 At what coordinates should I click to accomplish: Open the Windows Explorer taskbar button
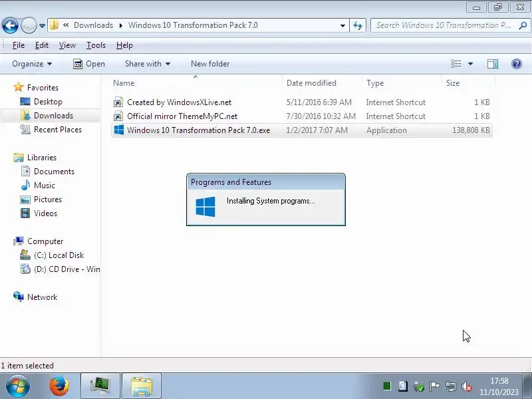coord(142,386)
